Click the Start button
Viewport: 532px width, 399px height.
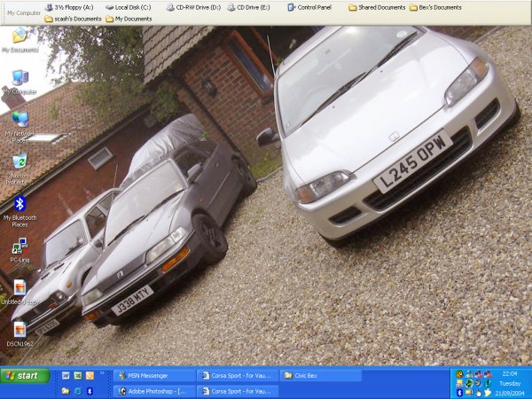click(x=24, y=375)
